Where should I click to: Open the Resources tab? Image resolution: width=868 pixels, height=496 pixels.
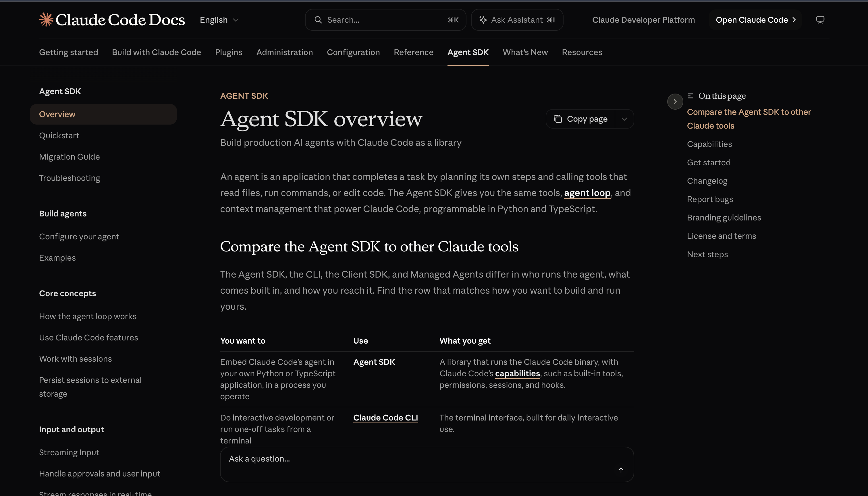582,52
